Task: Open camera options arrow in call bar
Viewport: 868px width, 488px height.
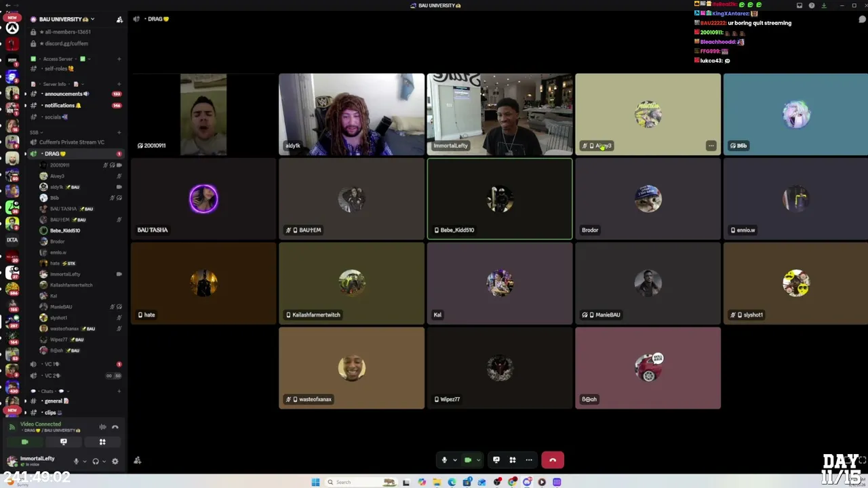Action: 478,460
